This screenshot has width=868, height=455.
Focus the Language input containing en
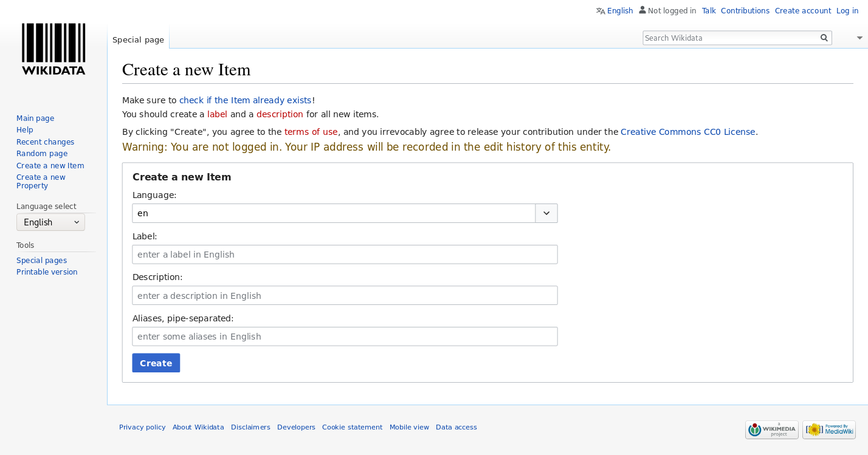[334, 213]
